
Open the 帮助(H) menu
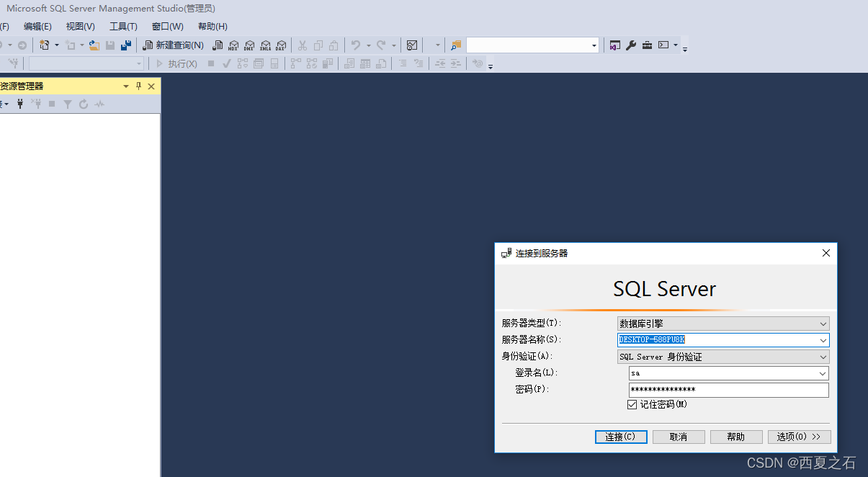click(x=212, y=26)
